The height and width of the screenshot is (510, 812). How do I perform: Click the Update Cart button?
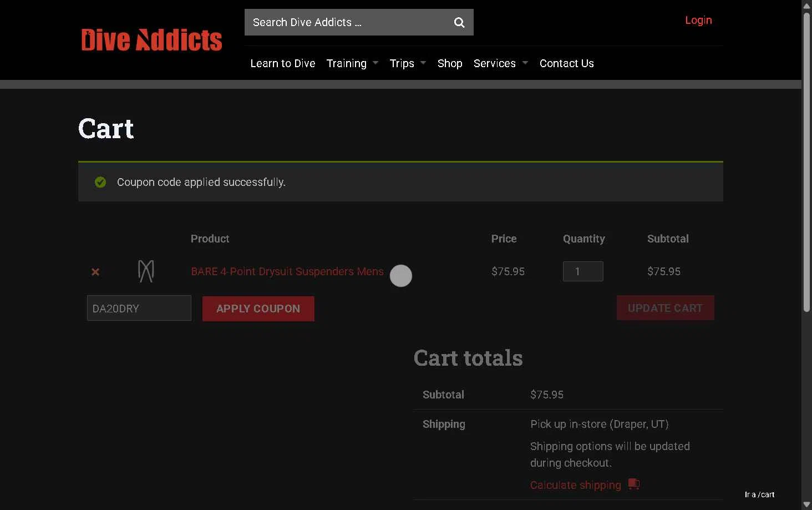pyautogui.click(x=666, y=308)
